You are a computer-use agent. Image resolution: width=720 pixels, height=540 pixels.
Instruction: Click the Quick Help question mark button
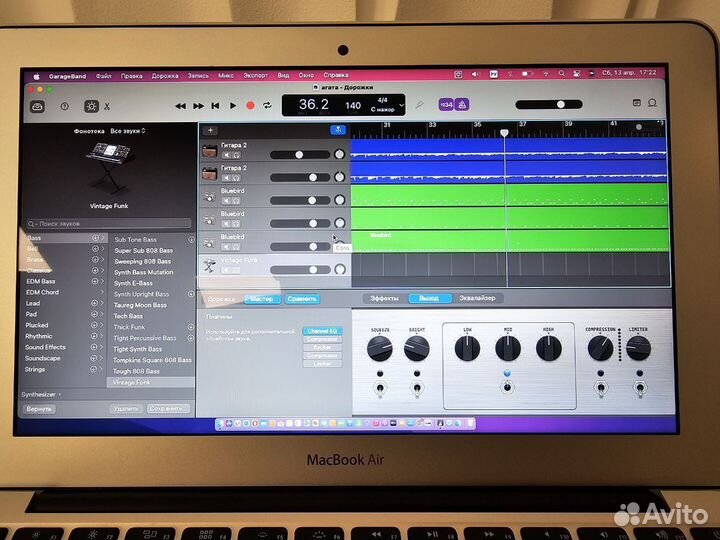click(x=64, y=107)
